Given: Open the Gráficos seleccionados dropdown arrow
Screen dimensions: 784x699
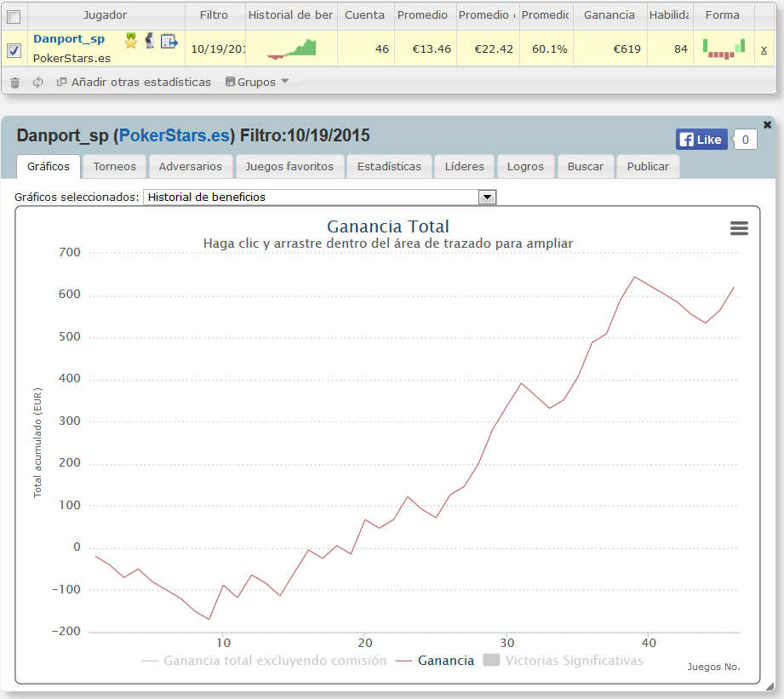Looking at the screenshot, I should [487, 197].
